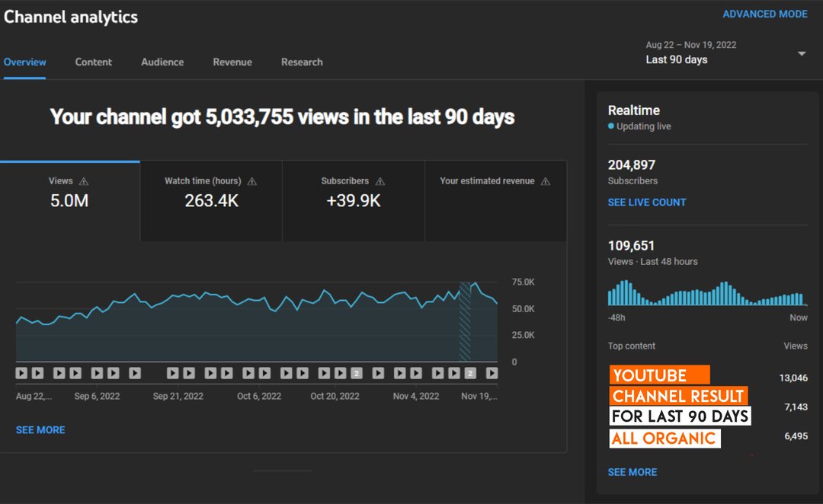
Task: Click the "Nov 4, 2022" date label
Action: [416, 397]
